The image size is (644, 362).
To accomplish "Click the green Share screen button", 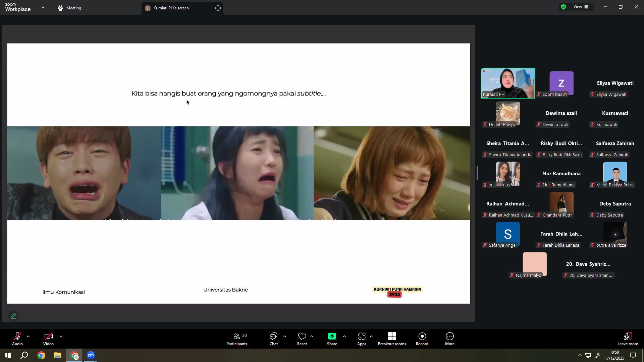I will click(x=332, y=339).
